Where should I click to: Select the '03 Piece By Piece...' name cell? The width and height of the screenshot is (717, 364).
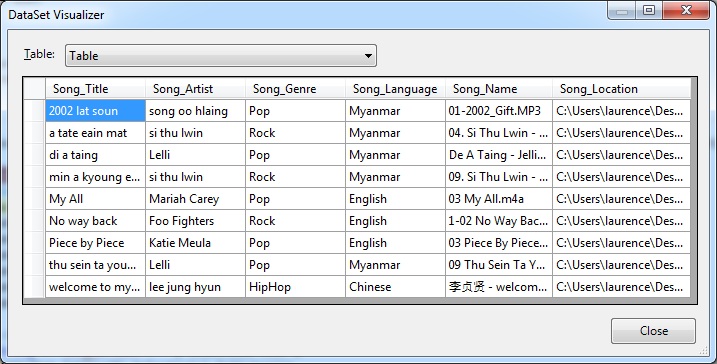coord(499,242)
